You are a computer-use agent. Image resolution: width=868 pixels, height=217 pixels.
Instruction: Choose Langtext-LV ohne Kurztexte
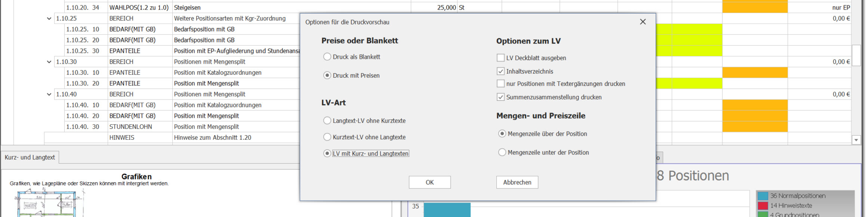(327, 121)
